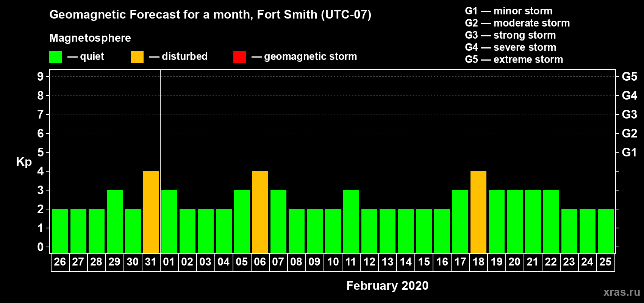
Task: Click the date label 12
Action: pos(369,262)
